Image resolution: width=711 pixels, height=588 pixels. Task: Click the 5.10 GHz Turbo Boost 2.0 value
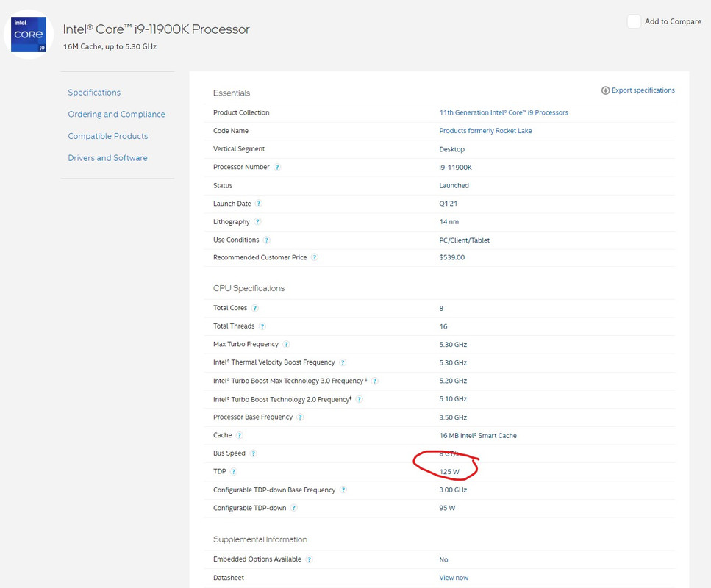click(453, 399)
